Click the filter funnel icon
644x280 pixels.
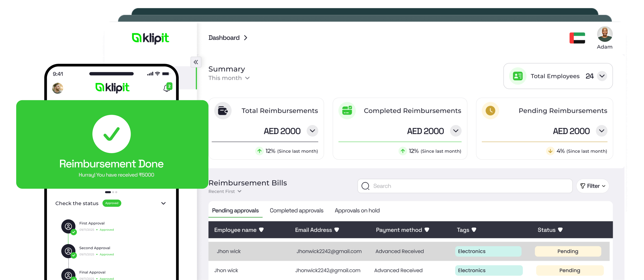coord(582,186)
